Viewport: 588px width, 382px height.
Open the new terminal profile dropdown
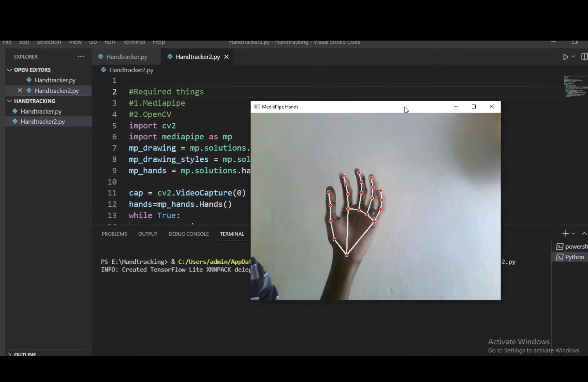click(574, 233)
